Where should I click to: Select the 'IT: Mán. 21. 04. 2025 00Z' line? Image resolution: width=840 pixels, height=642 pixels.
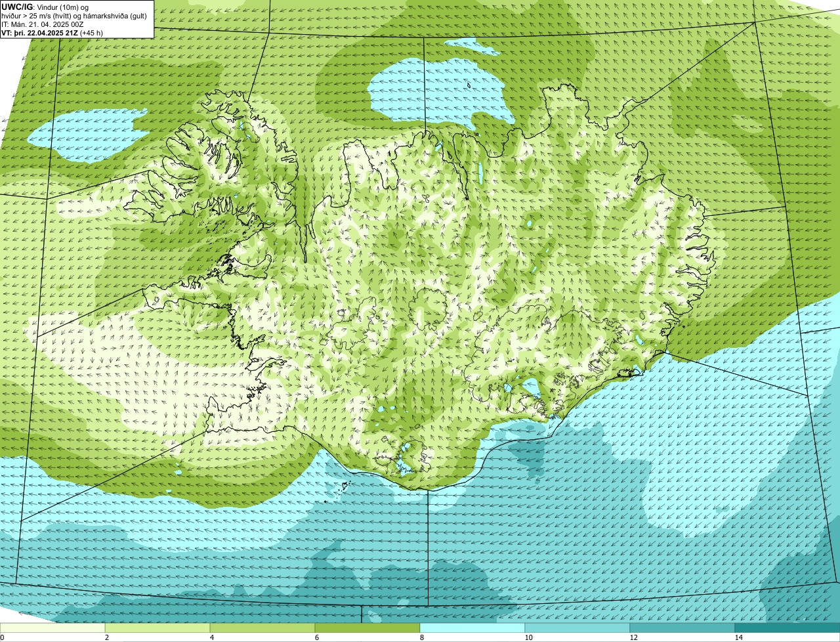42,24
